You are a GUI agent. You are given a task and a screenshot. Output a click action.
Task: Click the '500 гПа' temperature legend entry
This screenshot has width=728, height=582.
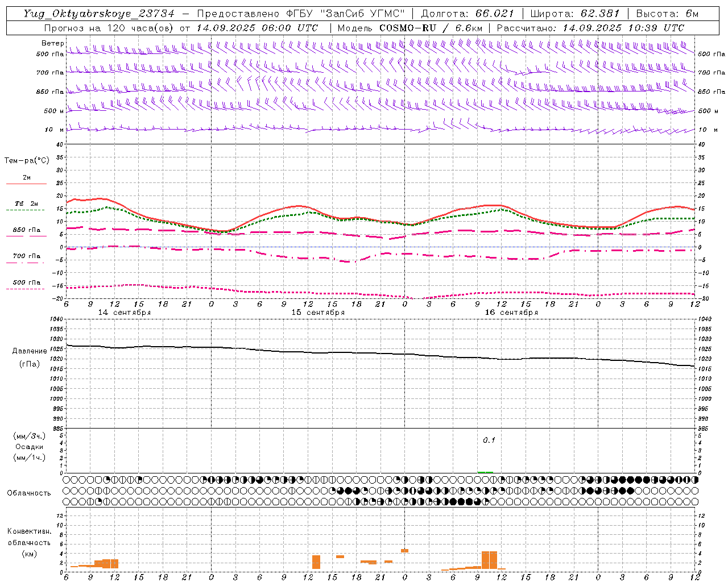coord(27,282)
